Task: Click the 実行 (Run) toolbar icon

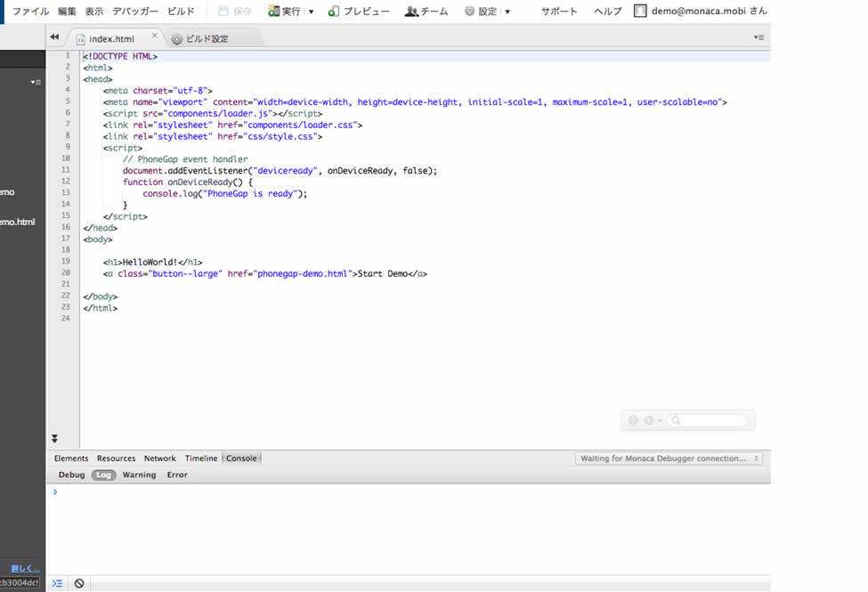Action: tap(274, 12)
